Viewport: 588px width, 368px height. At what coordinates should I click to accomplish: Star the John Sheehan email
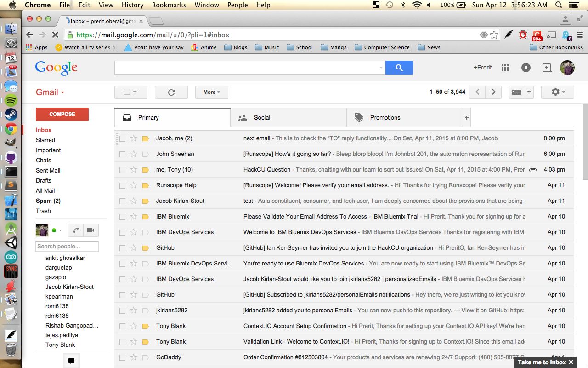pos(134,154)
